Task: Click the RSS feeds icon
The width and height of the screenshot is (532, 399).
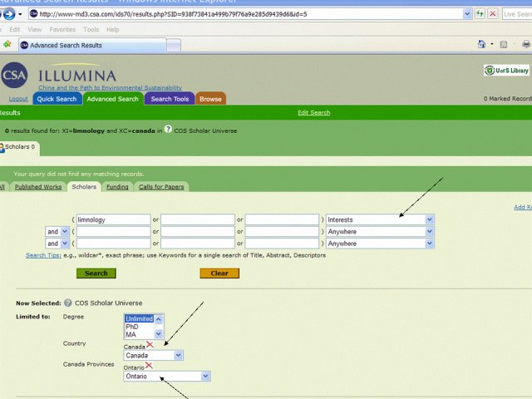Action: tap(504, 44)
